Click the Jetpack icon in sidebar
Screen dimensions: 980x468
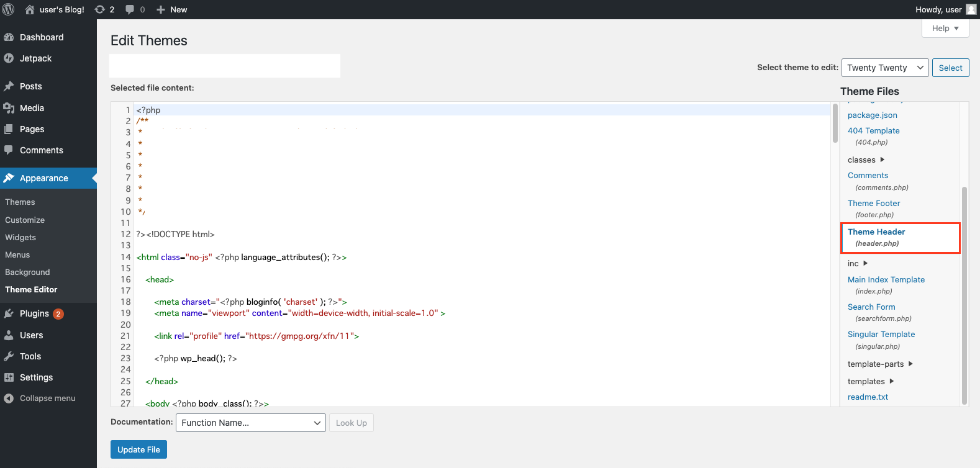pos(9,58)
